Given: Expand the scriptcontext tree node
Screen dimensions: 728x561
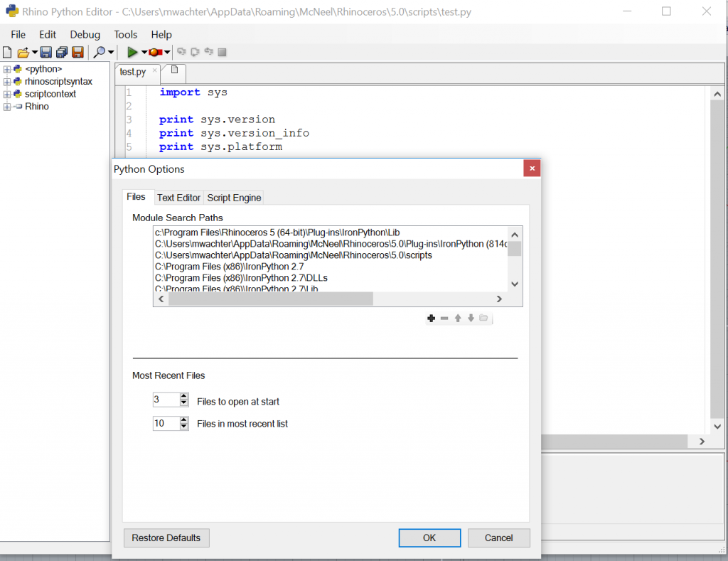Looking at the screenshot, I should coord(6,95).
